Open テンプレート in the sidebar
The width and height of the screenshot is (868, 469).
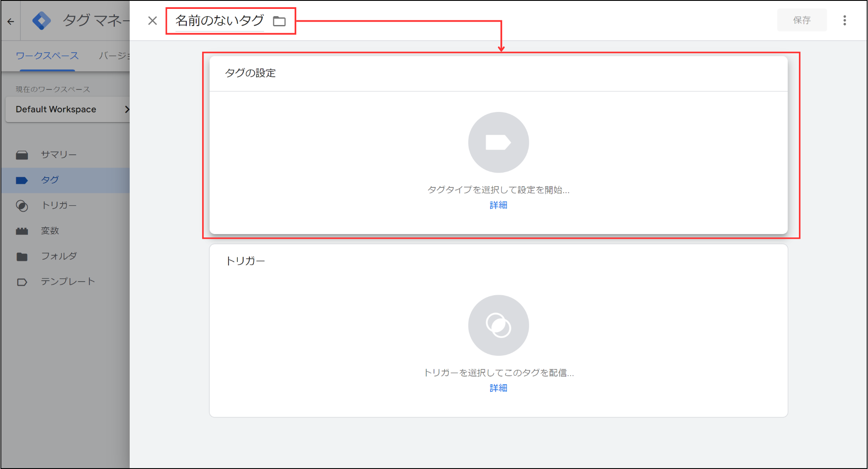65,282
